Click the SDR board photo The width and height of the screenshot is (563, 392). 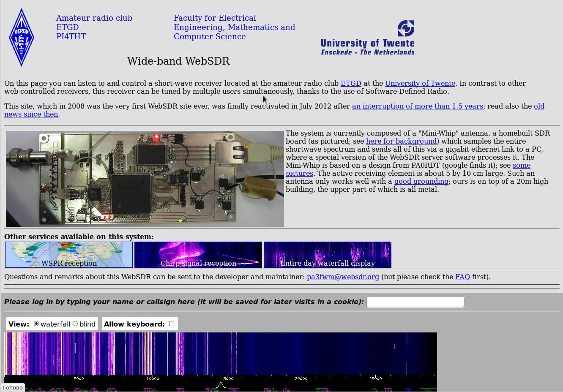[145, 179]
